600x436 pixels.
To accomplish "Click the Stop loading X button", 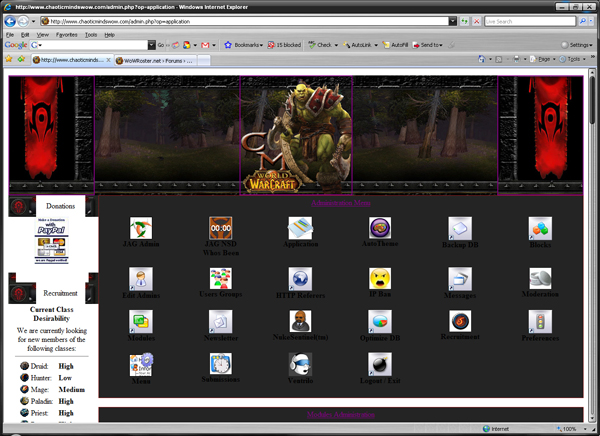I will [x=476, y=21].
